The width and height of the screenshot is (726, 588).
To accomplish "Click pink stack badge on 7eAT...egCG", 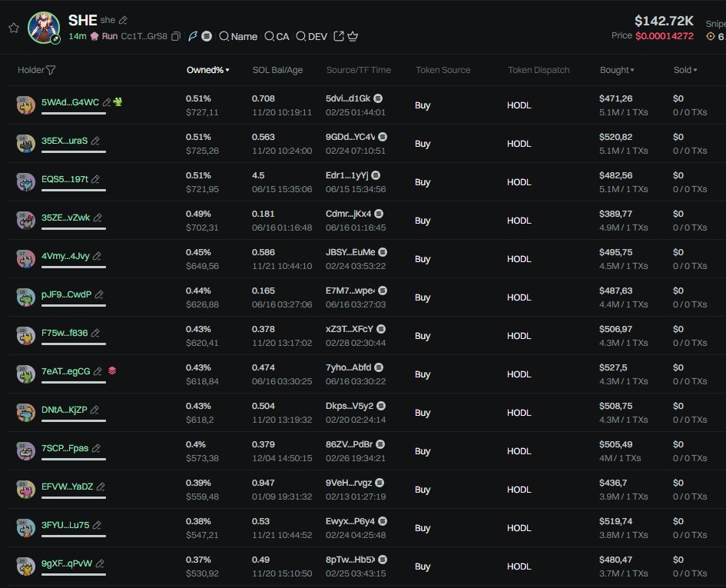I will point(112,370).
